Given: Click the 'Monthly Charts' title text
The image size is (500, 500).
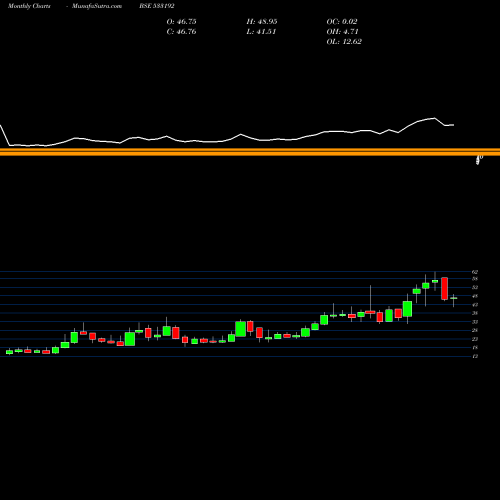Looking at the screenshot, I should tap(29, 6).
